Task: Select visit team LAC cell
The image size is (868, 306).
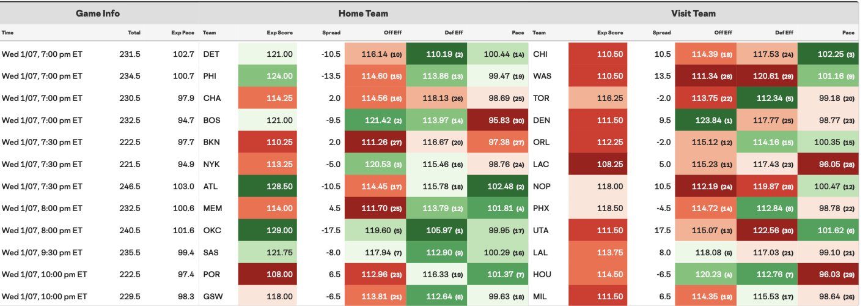Action: click(x=541, y=164)
